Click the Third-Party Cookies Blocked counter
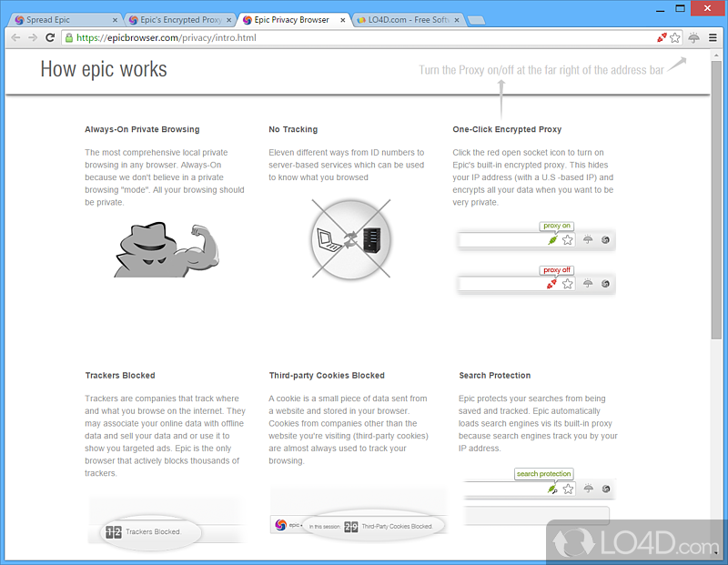Image resolution: width=728 pixels, height=565 pixels. point(351,527)
